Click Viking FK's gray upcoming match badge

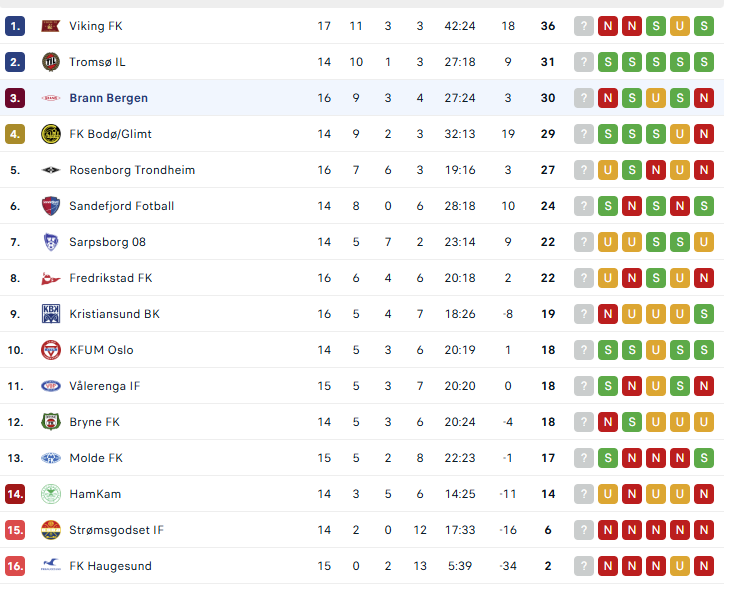584,26
